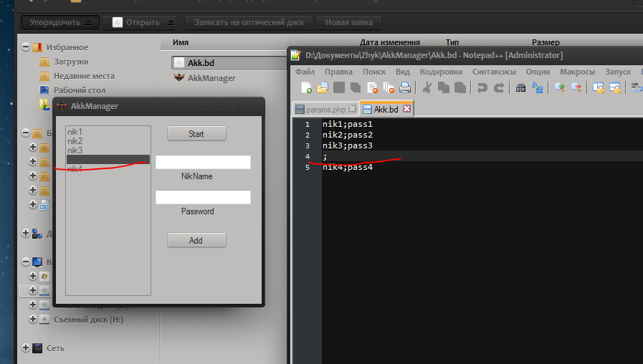Click the Open file toolbar icon
The image size is (643, 364).
click(x=323, y=88)
